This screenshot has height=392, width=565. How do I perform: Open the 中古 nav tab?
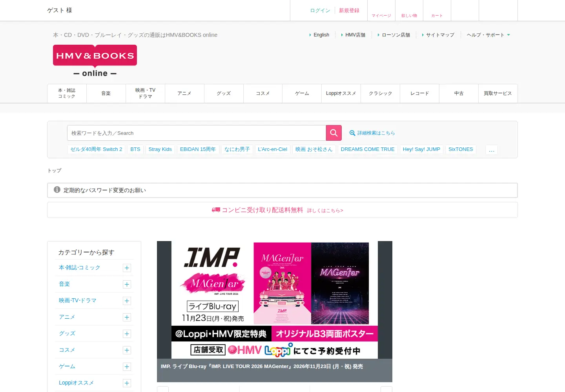459,93
